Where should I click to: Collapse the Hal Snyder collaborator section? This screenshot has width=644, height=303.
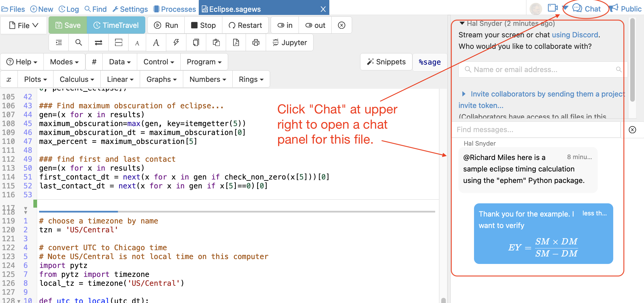pos(462,23)
